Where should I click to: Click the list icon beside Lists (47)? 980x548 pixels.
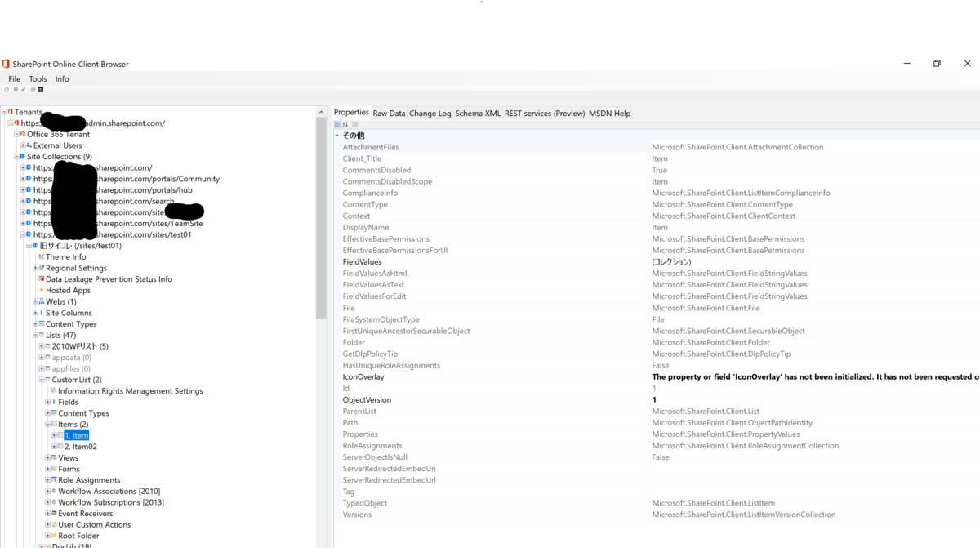tap(42, 335)
